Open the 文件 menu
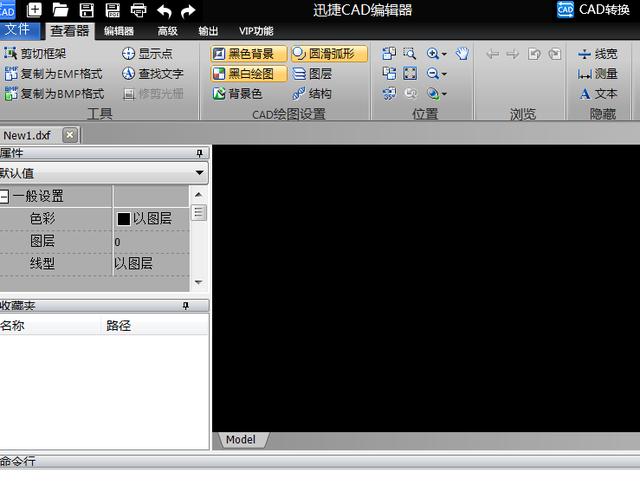The image size is (640, 485). 19,30
